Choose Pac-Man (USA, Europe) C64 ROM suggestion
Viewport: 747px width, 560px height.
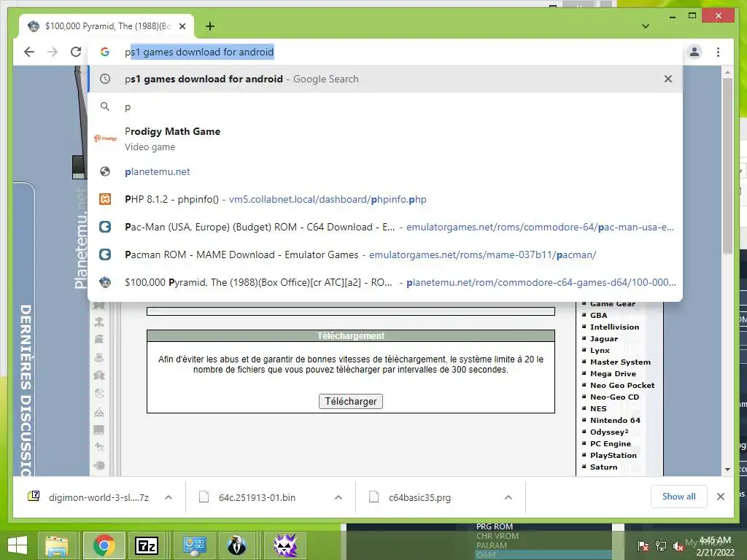385,227
